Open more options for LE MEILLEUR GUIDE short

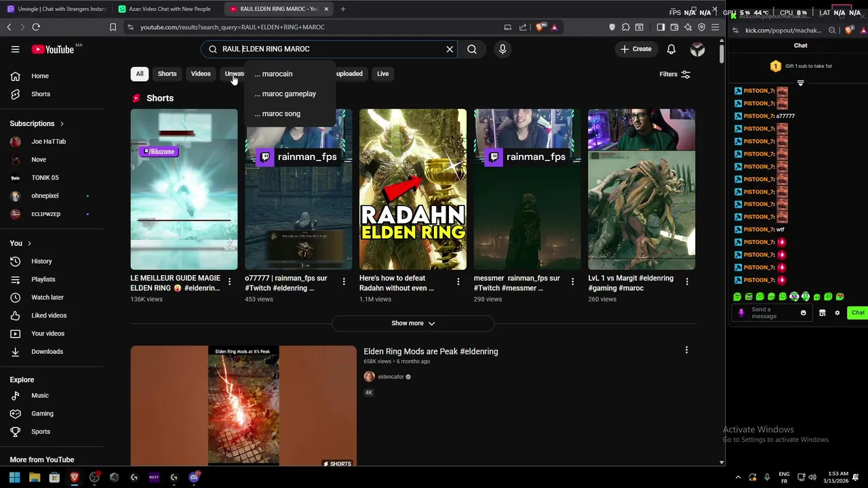(x=229, y=281)
